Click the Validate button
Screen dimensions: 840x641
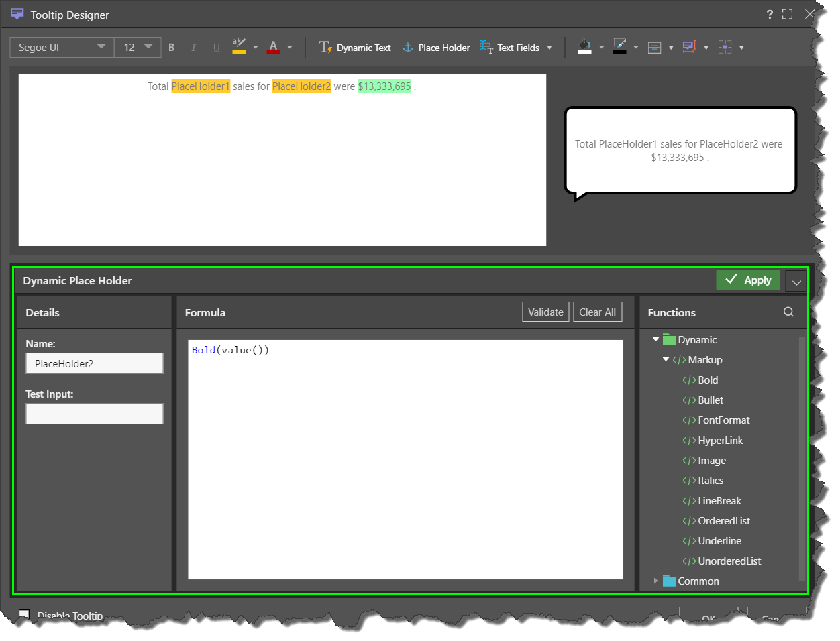point(545,312)
